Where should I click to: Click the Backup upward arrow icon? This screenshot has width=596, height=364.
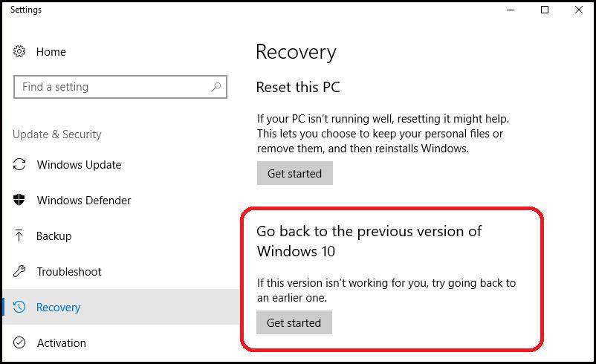coord(19,235)
